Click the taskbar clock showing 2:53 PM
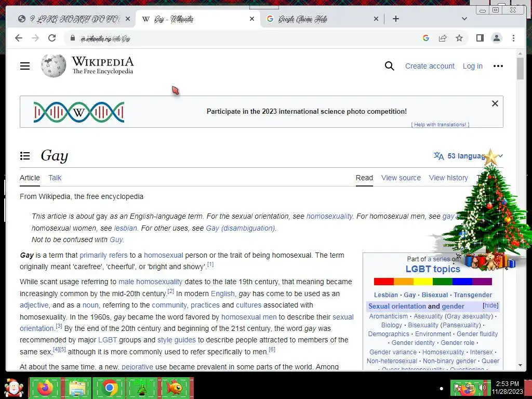 pyautogui.click(x=507, y=388)
